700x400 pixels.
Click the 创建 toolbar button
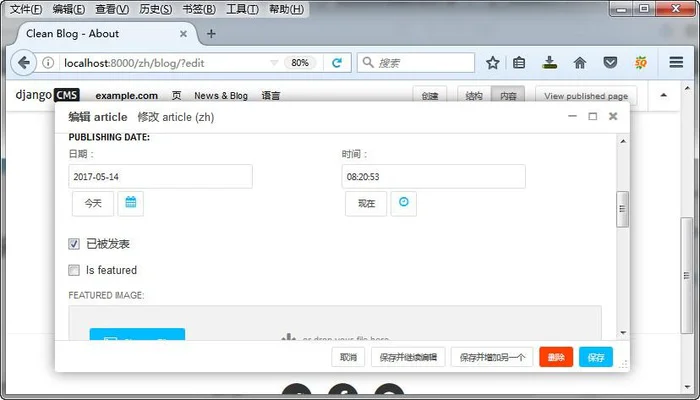click(x=429, y=96)
